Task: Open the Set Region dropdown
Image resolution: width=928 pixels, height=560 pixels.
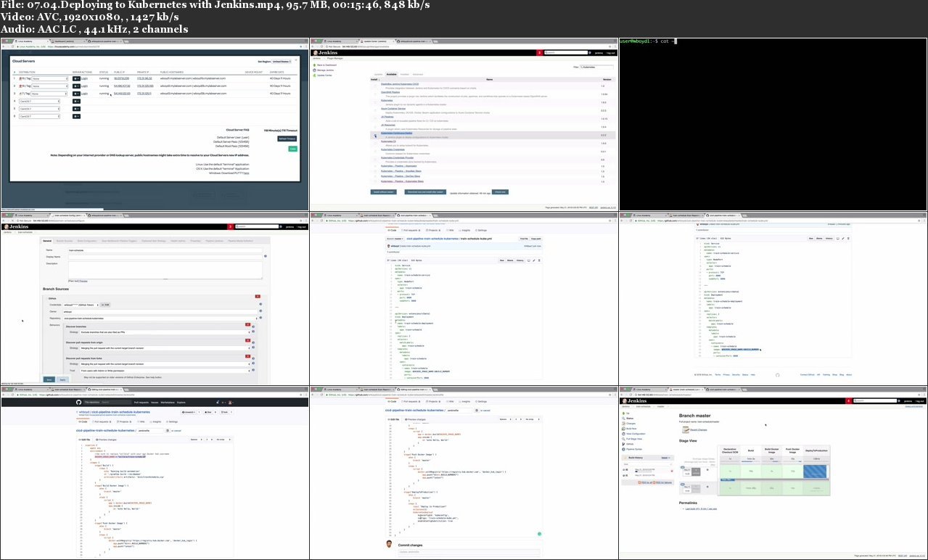Action: (x=282, y=62)
